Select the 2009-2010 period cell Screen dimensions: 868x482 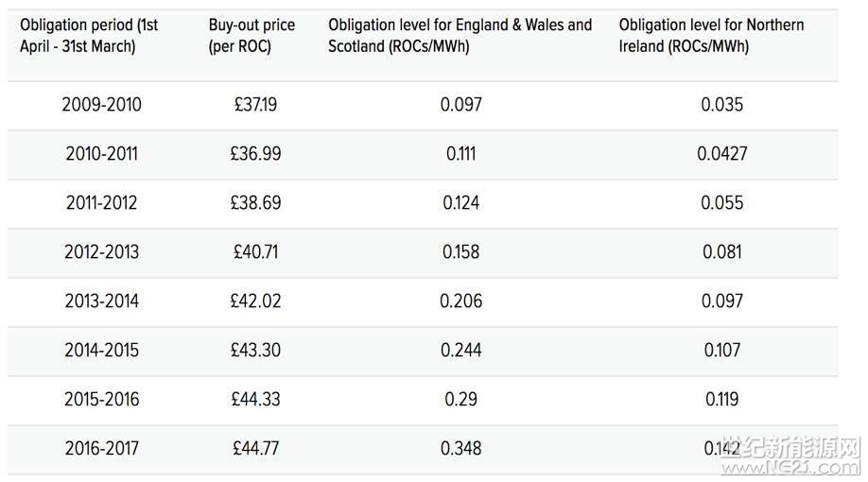(101, 105)
